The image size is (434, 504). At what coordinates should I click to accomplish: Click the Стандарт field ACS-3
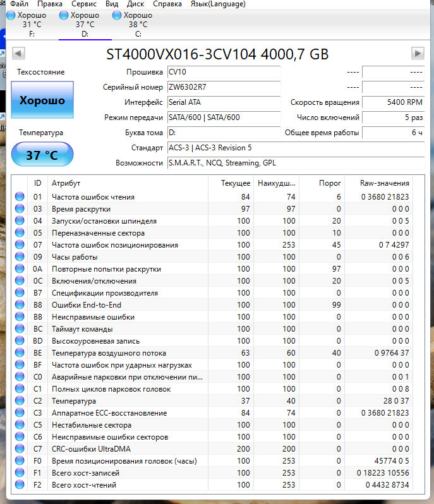[296, 148]
